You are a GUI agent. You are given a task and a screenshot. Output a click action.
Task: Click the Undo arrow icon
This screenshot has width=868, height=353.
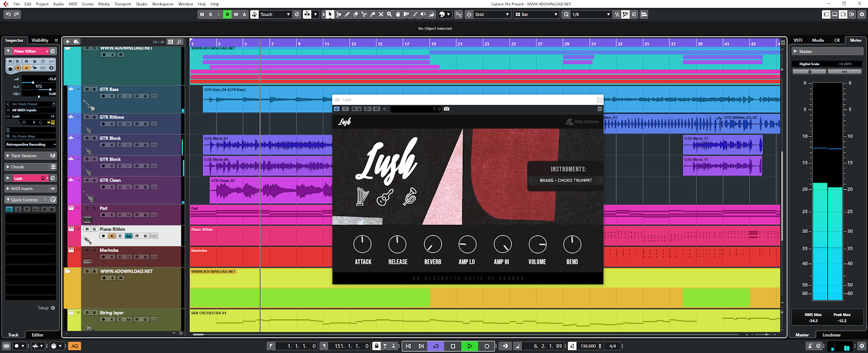[8, 15]
